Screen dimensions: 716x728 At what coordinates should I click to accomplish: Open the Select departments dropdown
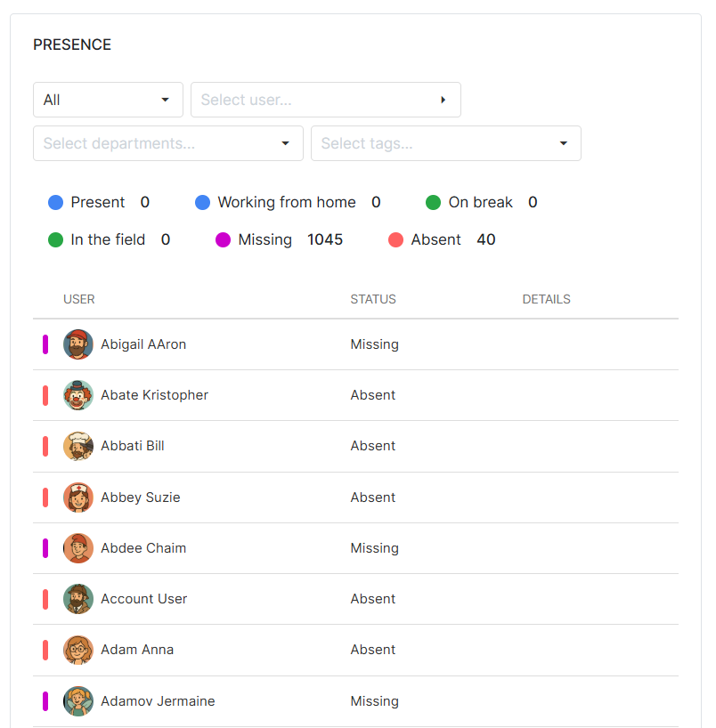point(167,143)
